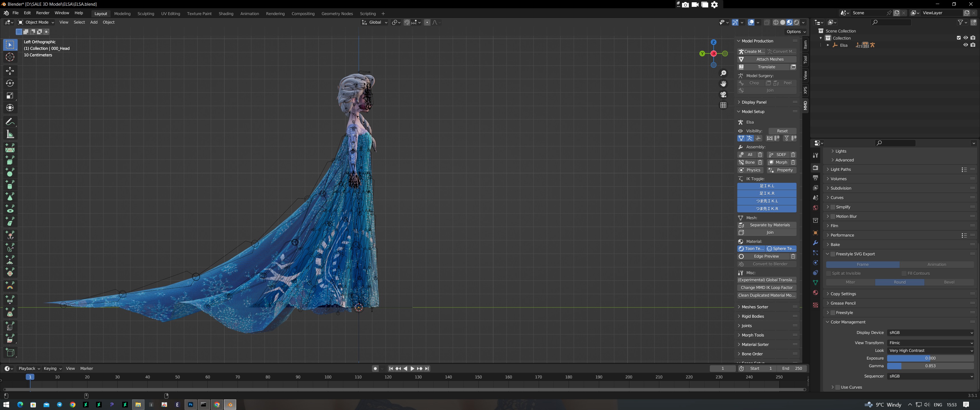This screenshot has height=410, width=980.
Task: Expand the Film panel
Action: pos(834,225)
